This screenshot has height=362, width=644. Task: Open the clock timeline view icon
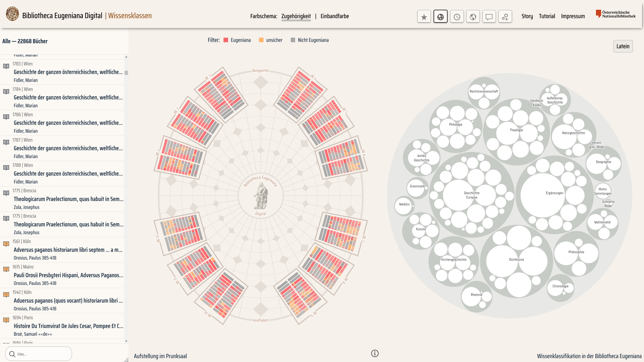point(457,16)
